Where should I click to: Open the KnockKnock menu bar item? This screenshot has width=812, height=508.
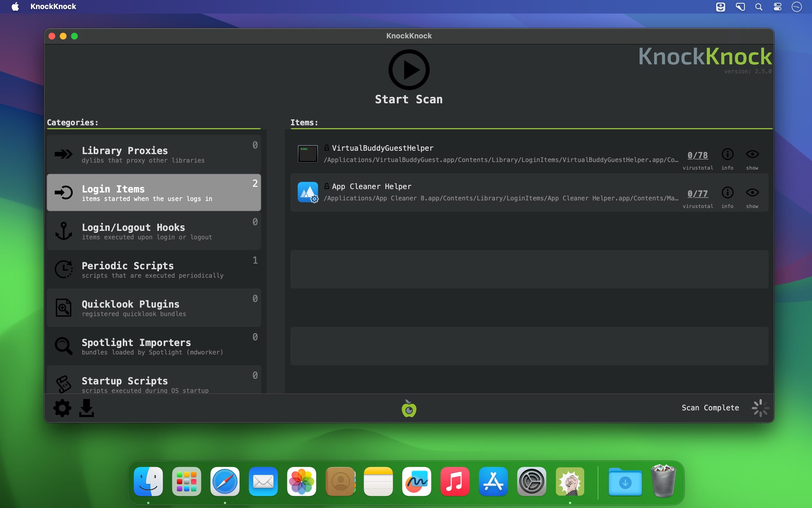tap(53, 7)
